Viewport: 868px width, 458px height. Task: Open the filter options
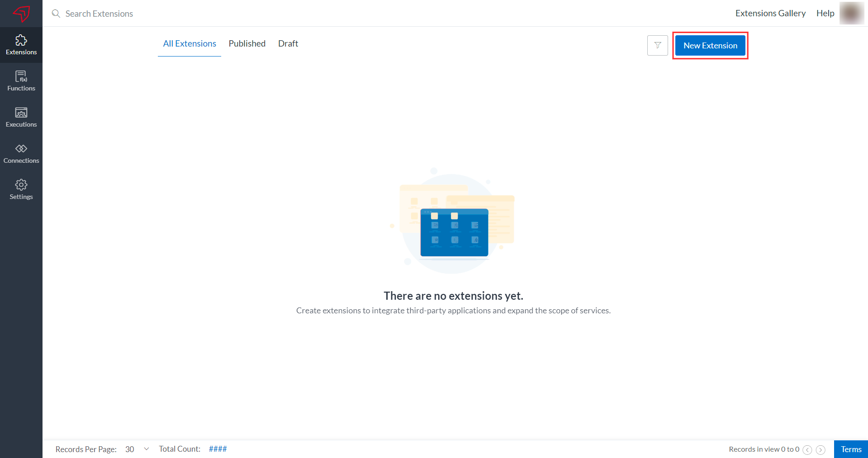click(657, 45)
